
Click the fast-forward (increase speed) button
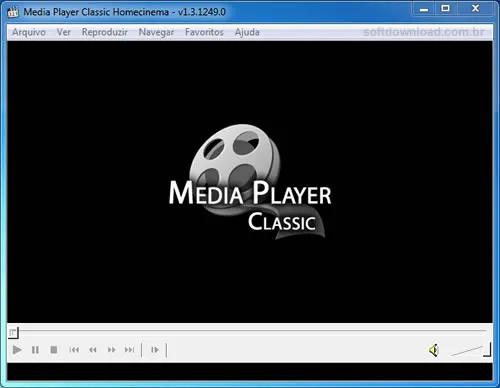(x=111, y=350)
